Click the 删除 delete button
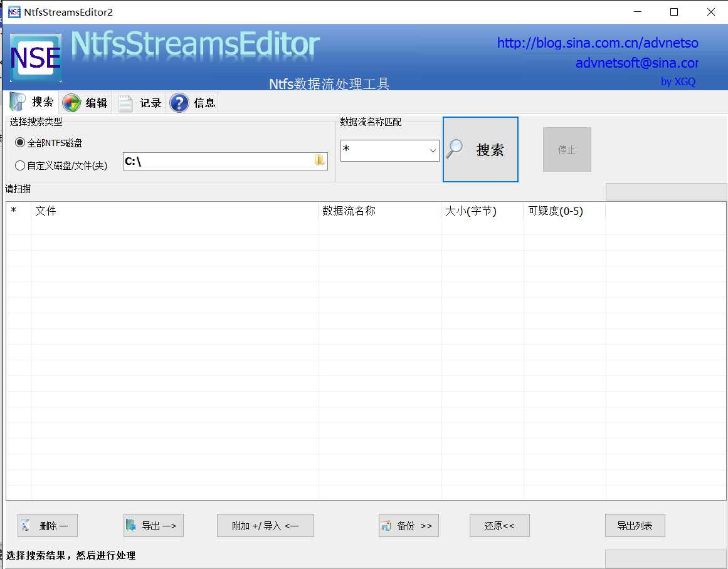The image size is (728, 569). coord(48,525)
